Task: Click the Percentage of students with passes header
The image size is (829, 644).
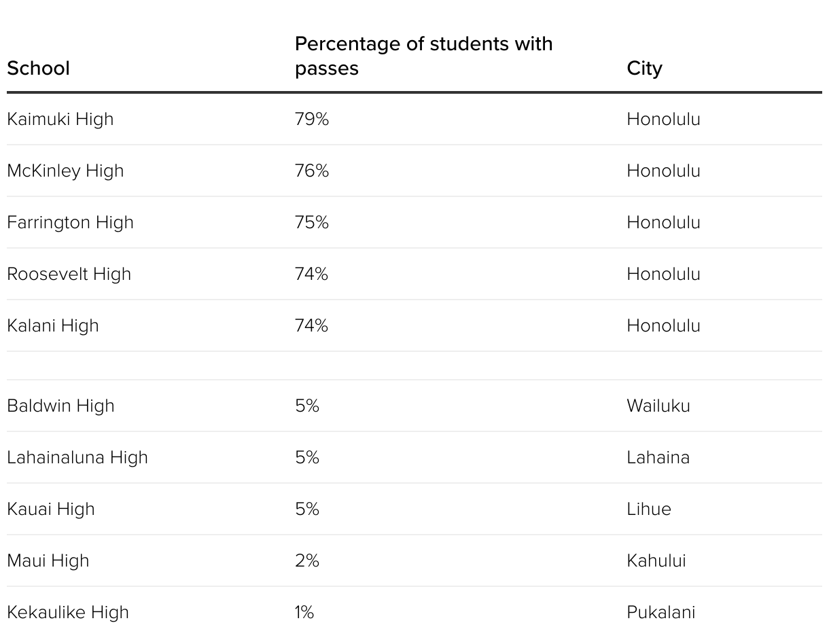Action: coord(423,56)
